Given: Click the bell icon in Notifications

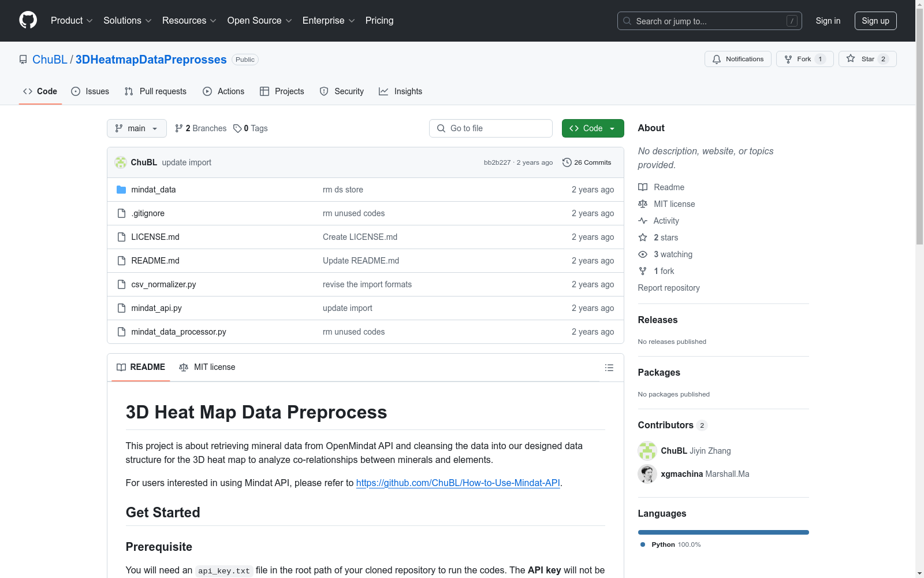Looking at the screenshot, I should pyautogui.click(x=717, y=59).
